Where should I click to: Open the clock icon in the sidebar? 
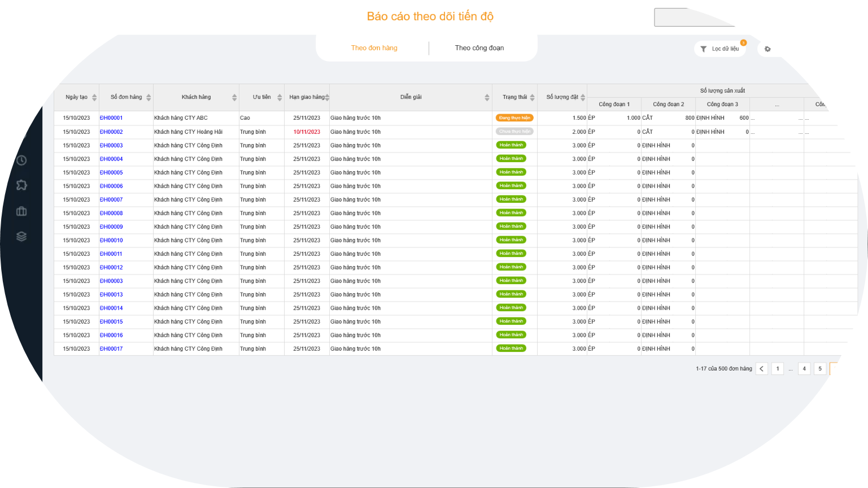point(21,160)
